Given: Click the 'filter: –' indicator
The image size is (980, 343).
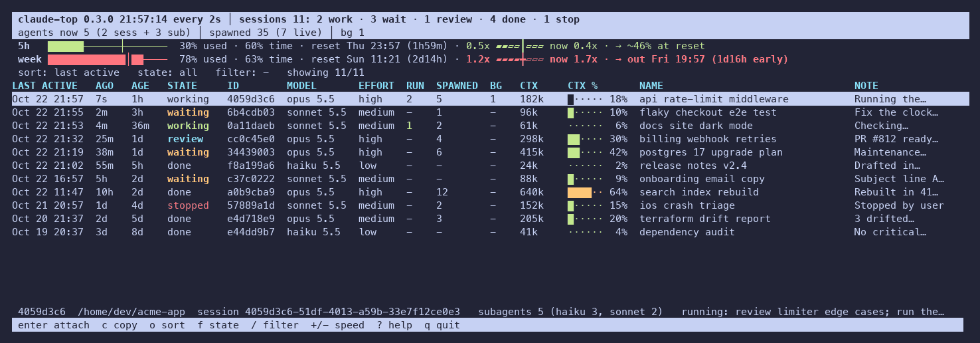Looking at the screenshot, I should point(242,72).
